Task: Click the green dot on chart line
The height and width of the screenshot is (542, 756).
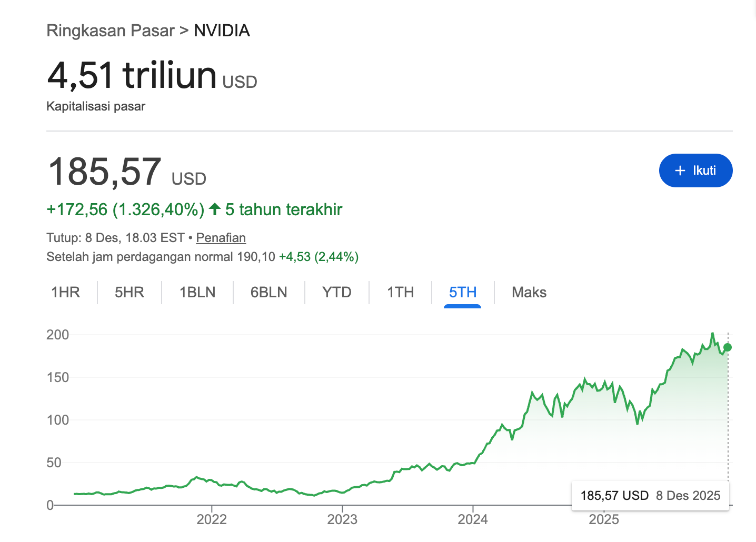Action: point(728,347)
